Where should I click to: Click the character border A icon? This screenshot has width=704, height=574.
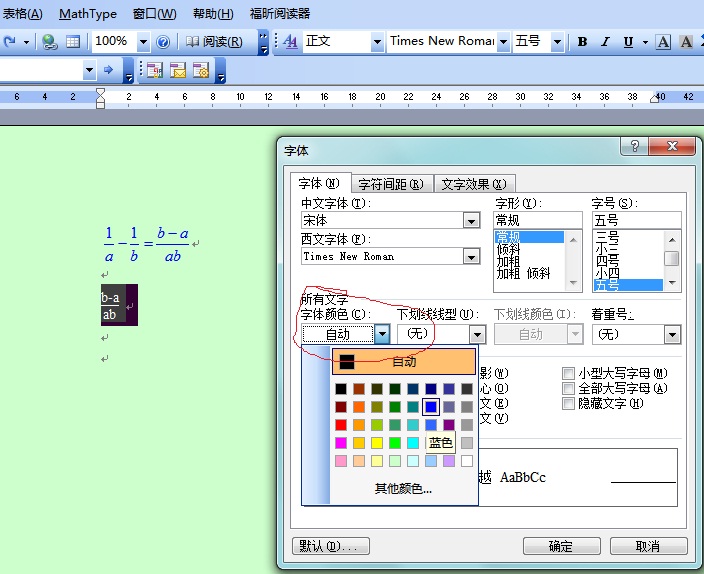(x=662, y=42)
